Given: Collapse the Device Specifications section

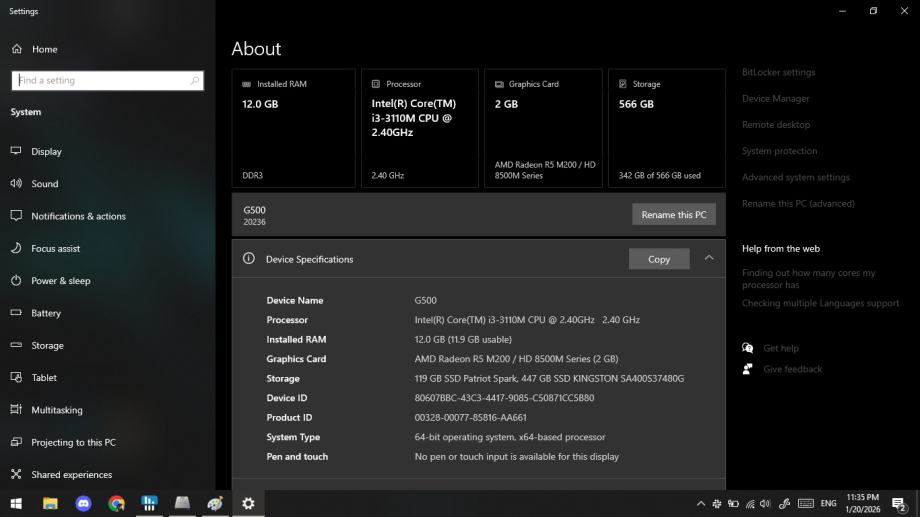Looking at the screenshot, I should click(709, 258).
